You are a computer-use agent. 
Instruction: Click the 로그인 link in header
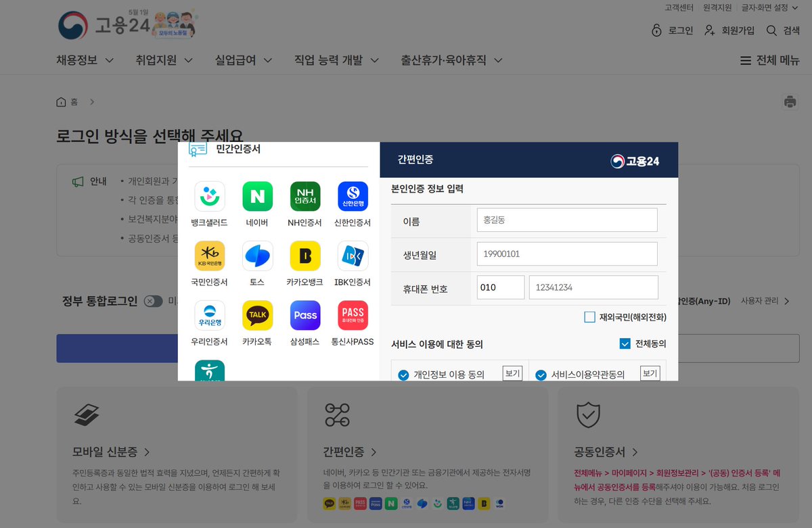tap(681, 30)
